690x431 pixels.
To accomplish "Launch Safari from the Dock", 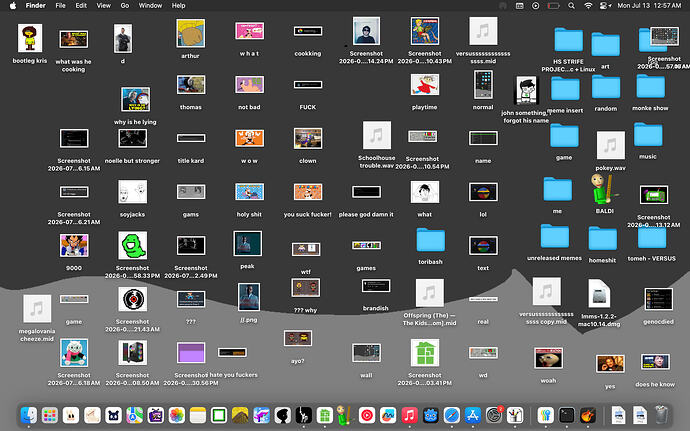I will 451,415.
